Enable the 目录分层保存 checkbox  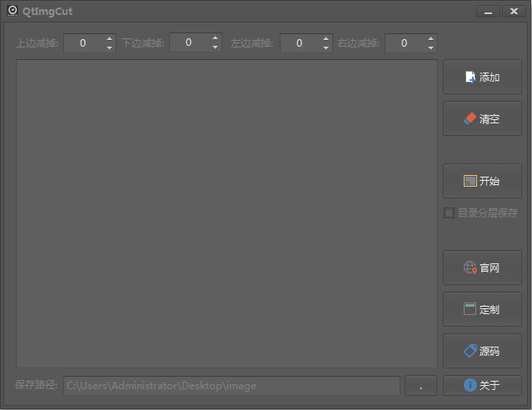tap(450, 212)
